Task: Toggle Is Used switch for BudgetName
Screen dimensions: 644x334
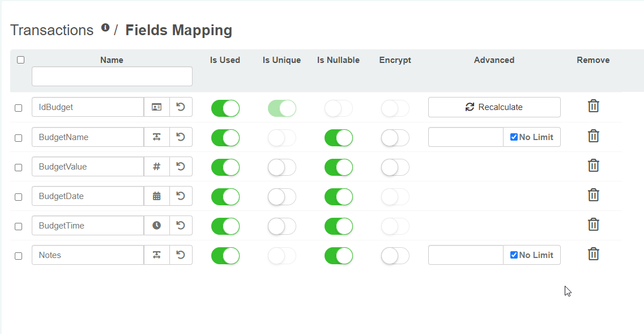Action: click(x=225, y=138)
